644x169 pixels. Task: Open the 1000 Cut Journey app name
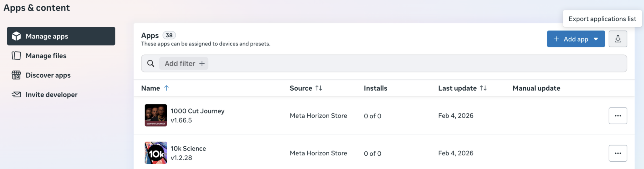197,111
